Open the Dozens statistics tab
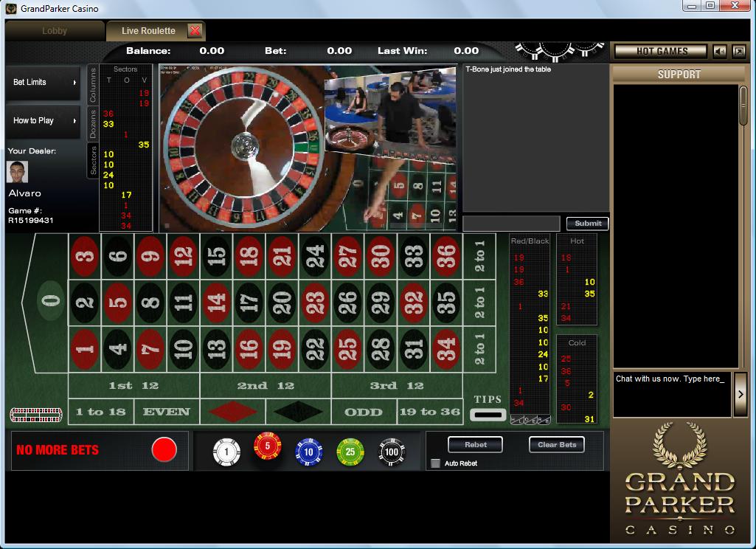The height and width of the screenshot is (549, 756). point(93,124)
